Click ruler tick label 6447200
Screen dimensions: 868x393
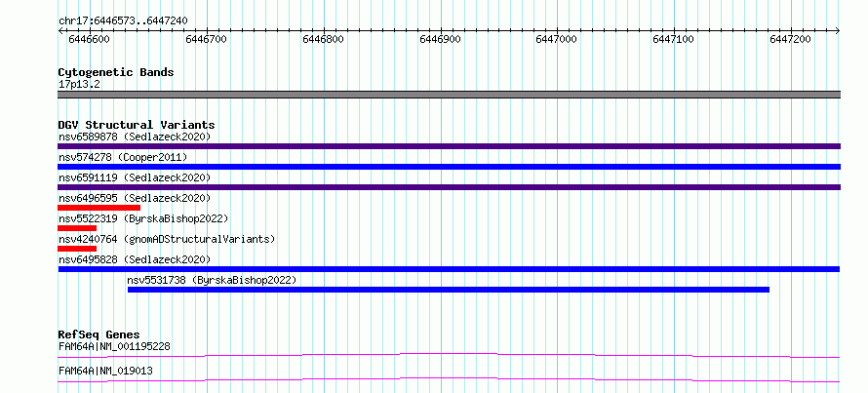point(791,39)
